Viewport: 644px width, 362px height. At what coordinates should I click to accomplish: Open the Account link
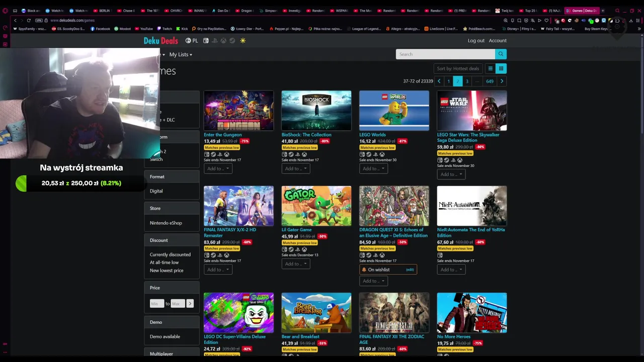[x=498, y=41]
